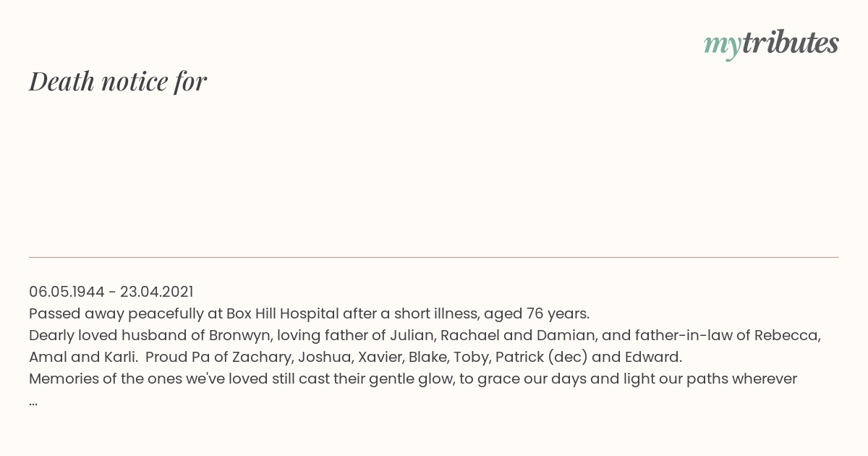Select the "Death notice for" heading
Screen dimensions: 868x456
pyautogui.click(x=118, y=81)
